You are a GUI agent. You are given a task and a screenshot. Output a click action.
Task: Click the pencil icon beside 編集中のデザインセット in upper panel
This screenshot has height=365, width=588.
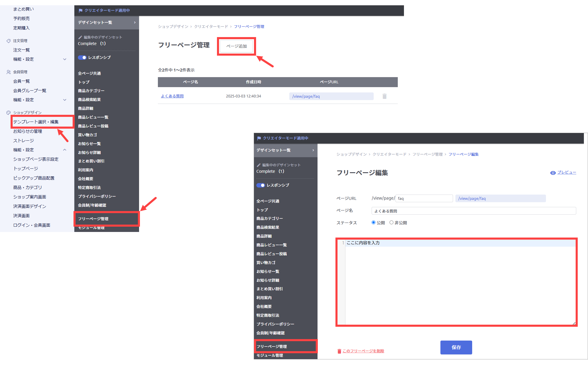click(80, 37)
